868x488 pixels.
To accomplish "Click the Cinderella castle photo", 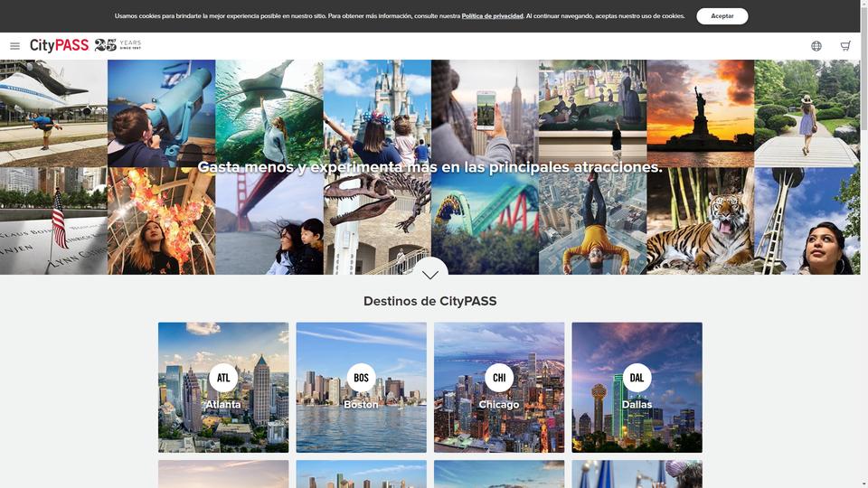I will (x=377, y=114).
